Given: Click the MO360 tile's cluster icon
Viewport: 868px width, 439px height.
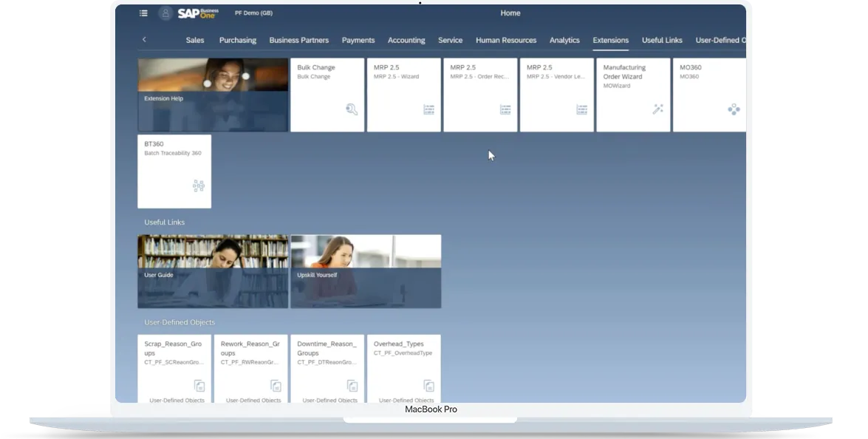Looking at the screenshot, I should (x=734, y=109).
